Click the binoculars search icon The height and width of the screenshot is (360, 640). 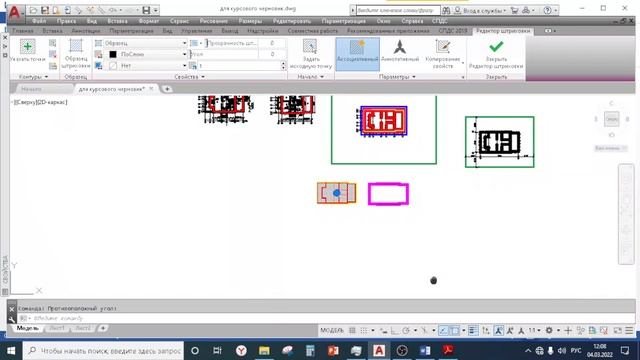[446, 10]
